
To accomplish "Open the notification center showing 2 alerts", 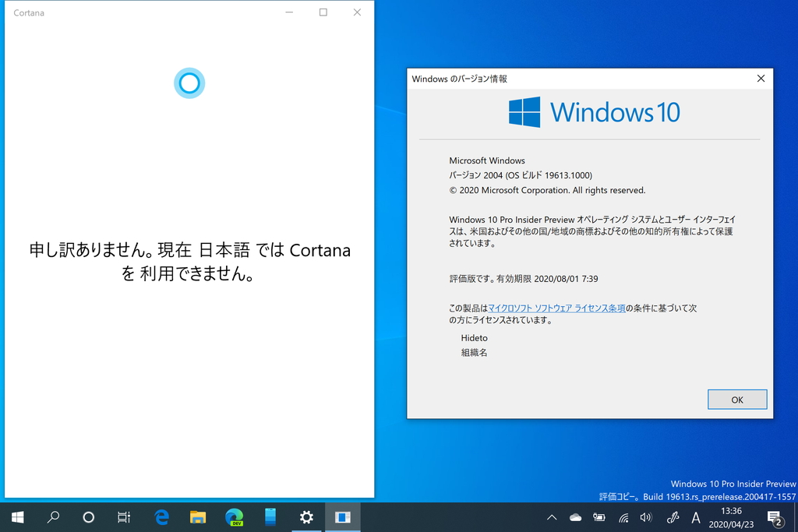I will point(776,517).
